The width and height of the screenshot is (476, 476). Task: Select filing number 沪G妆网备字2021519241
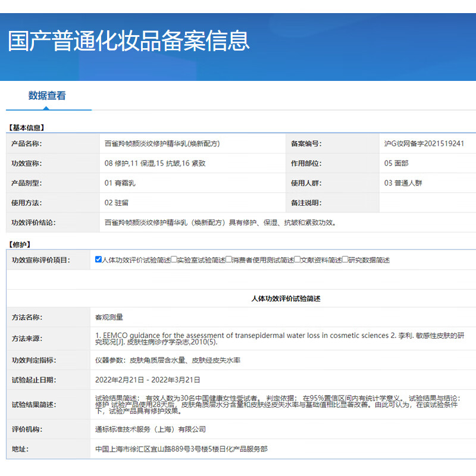point(424,143)
